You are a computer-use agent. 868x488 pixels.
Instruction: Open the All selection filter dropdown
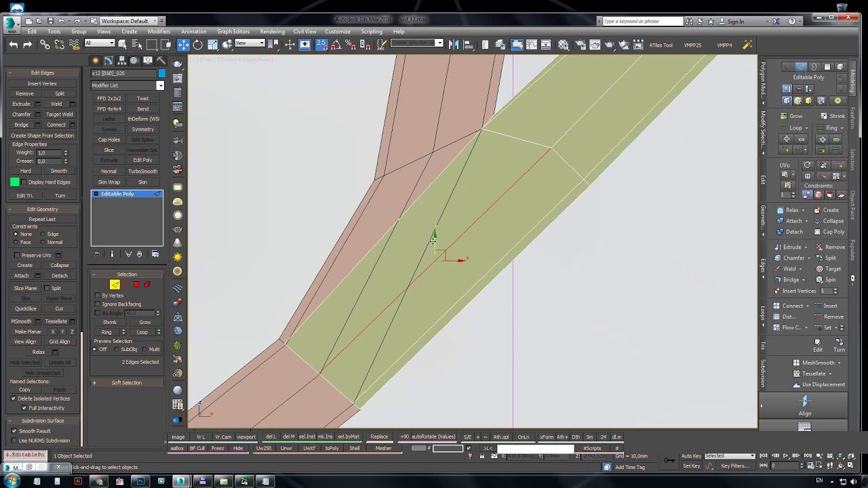click(99, 43)
